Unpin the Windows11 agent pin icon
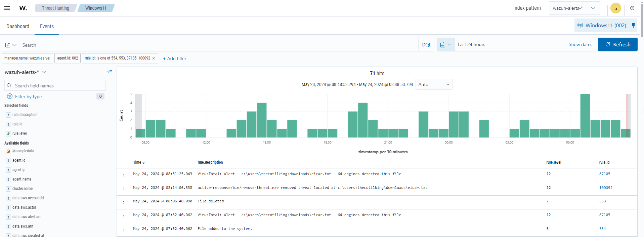 tap(633, 25)
